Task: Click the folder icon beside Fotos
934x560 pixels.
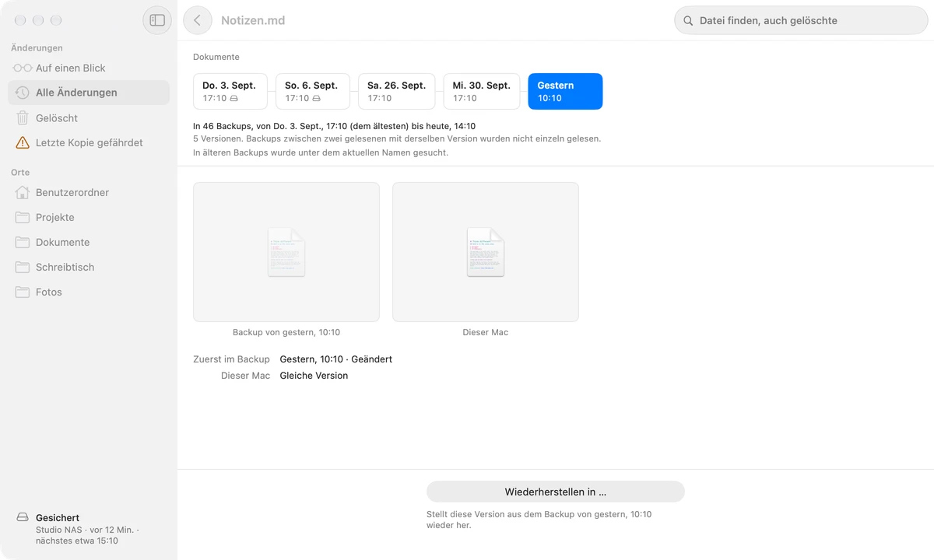Action: click(x=23, y=292)
